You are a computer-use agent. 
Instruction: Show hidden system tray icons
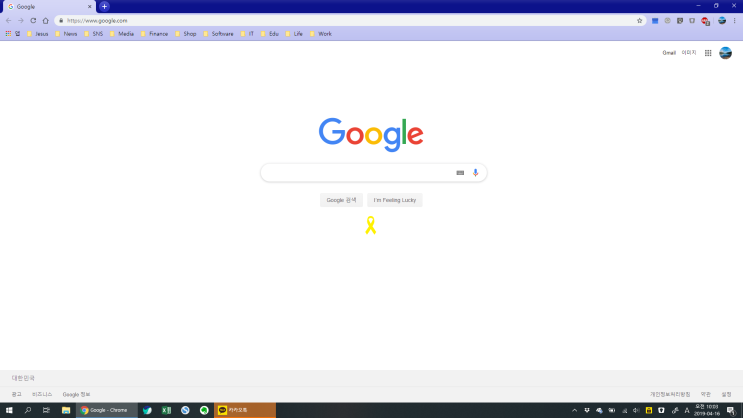point(574,410)
